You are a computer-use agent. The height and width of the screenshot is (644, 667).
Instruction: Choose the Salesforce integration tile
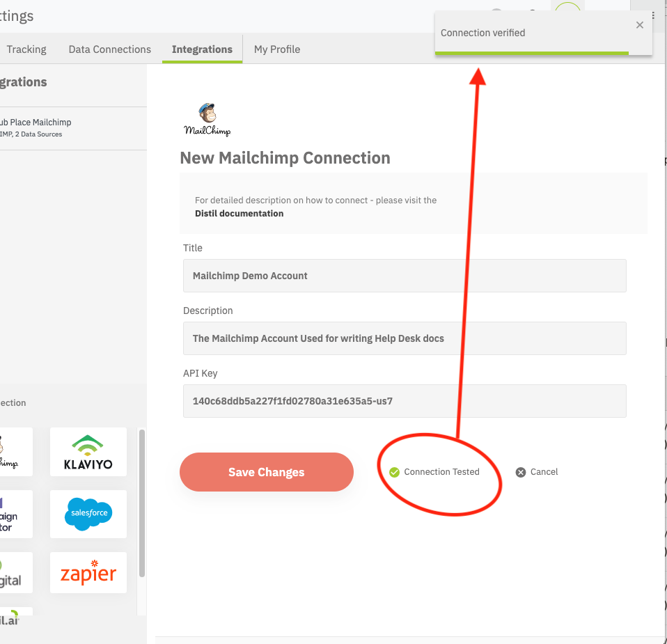point(88,514)
